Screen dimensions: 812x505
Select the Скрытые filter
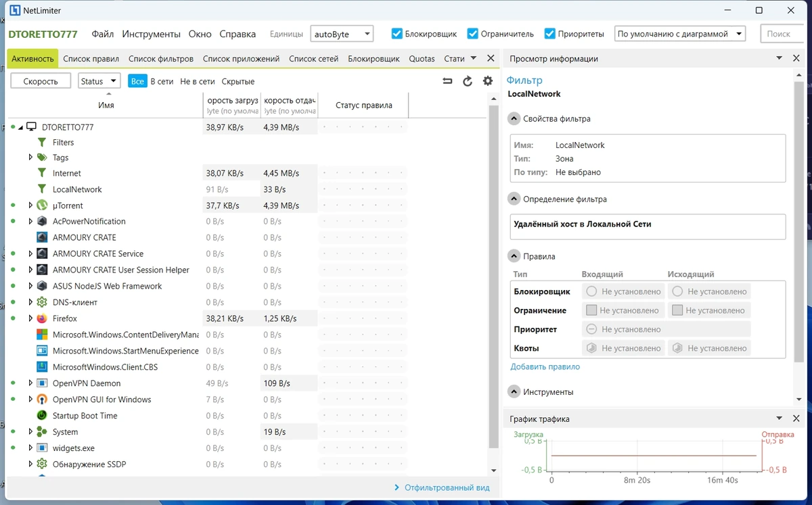click(x=238, y=81)
